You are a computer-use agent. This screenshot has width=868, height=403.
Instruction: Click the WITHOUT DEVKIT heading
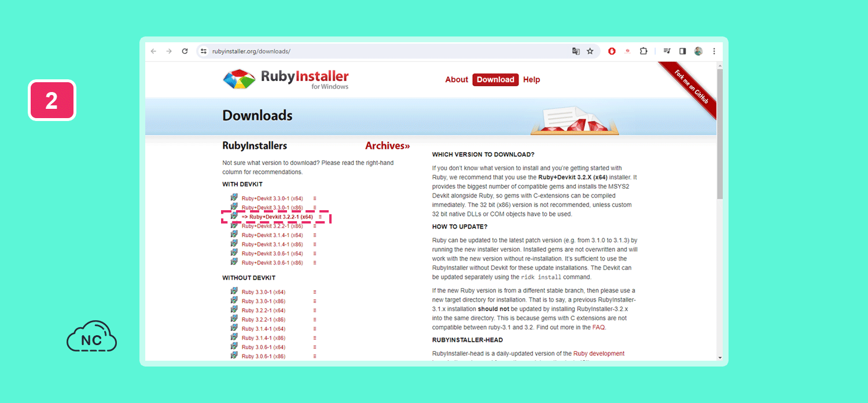click(249, 278)
